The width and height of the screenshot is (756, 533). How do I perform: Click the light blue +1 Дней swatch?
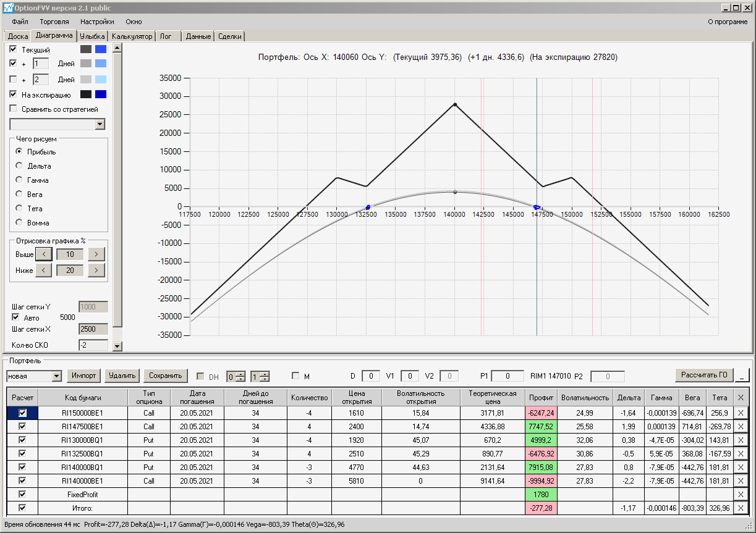coord(101,64)
